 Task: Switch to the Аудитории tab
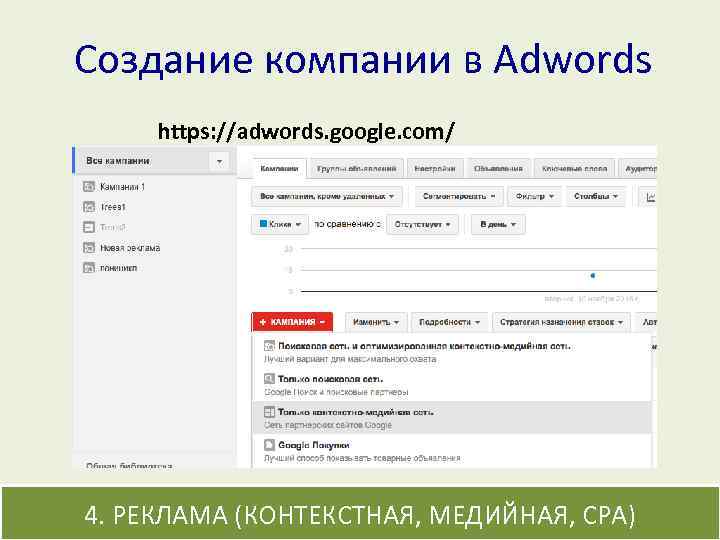point(638,169)
